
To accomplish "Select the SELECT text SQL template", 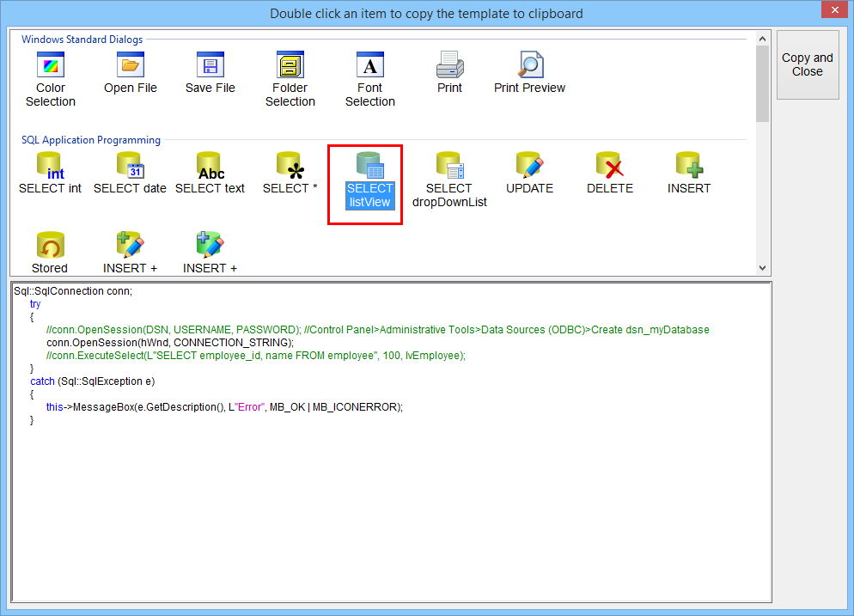I will 210,174.
